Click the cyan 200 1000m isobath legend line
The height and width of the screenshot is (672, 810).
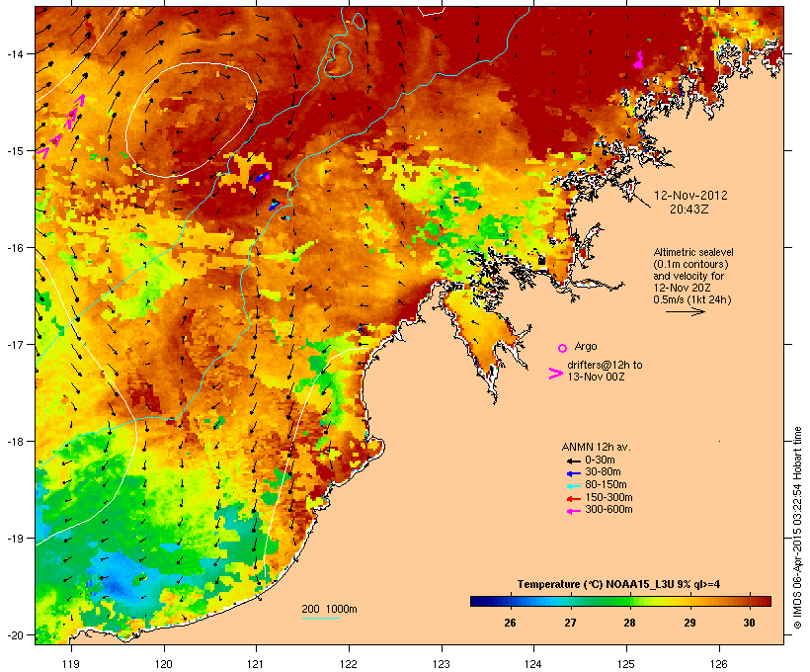click(320, 618)
